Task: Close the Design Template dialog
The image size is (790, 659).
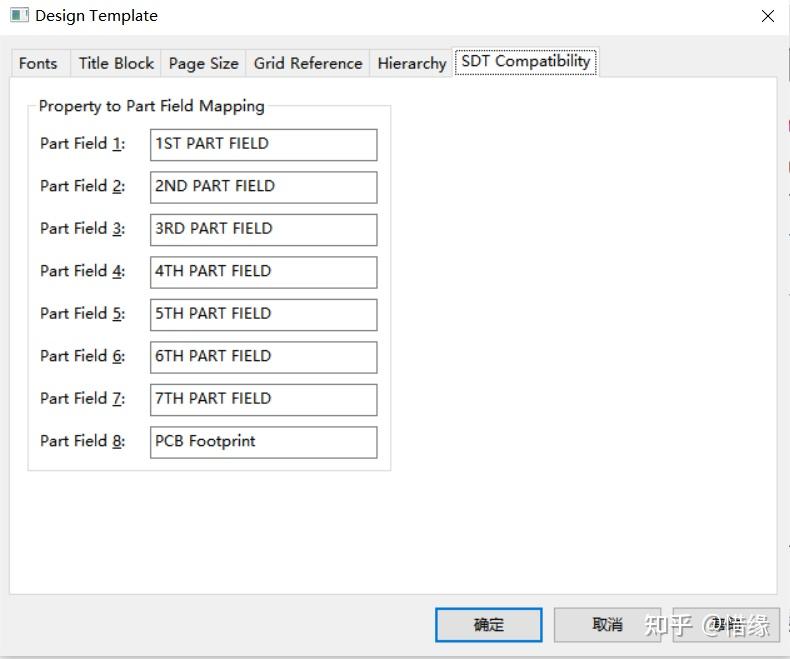Action: tap(767, 16)
